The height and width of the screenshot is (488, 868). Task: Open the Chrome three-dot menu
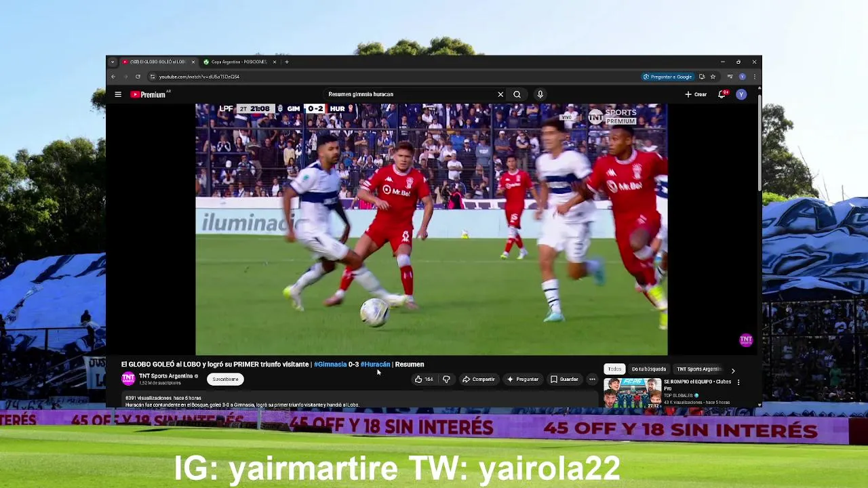pos(755,77)
